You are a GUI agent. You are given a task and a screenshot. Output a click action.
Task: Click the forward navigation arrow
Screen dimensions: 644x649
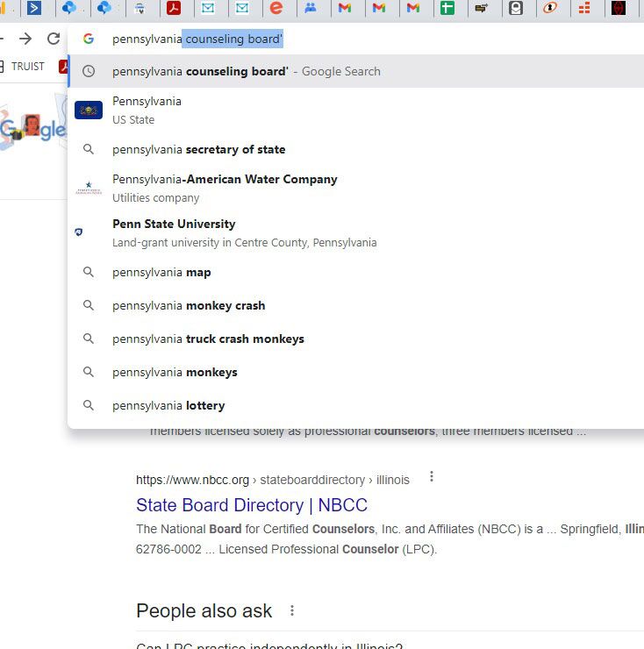point(25,39)
